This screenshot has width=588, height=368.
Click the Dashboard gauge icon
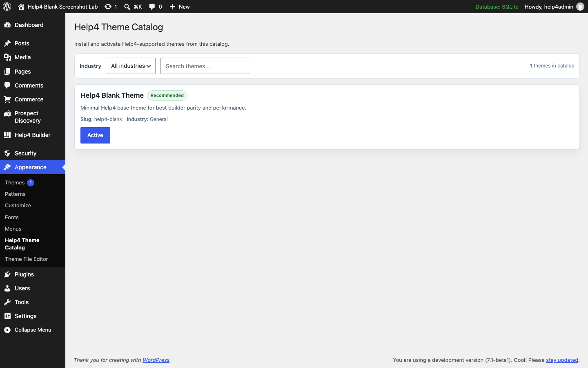click(7, 25)
